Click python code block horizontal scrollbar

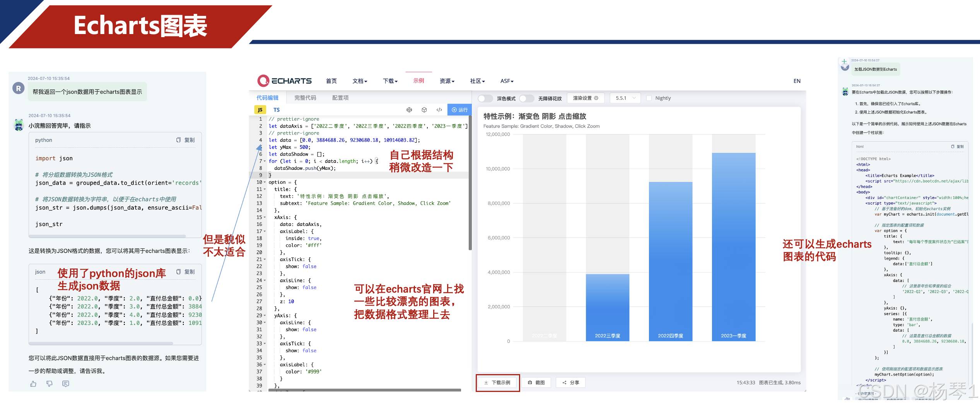point(108,236)
